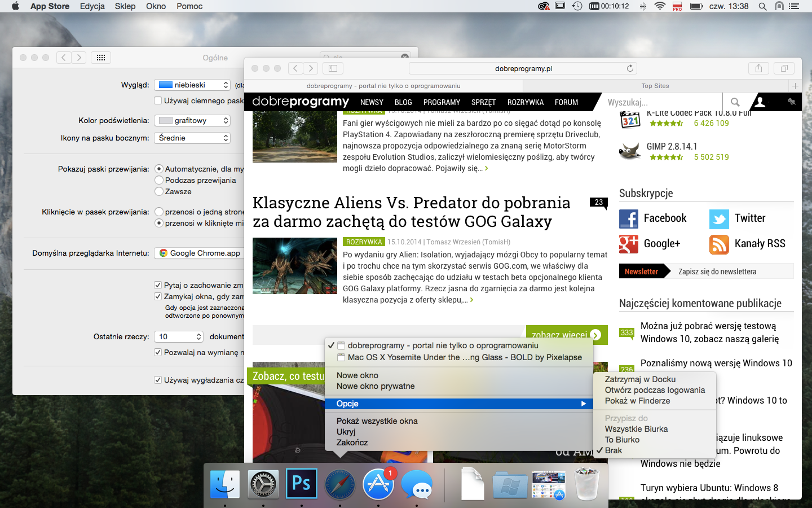This screenshot has height=508, width=812.
Task: Click the Safari Share button
Action: point(758,68)
